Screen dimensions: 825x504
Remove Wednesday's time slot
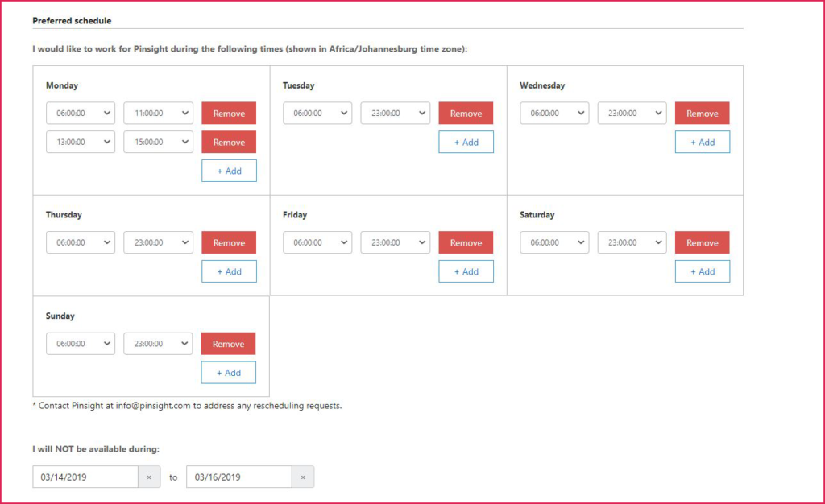click(702, 114)
